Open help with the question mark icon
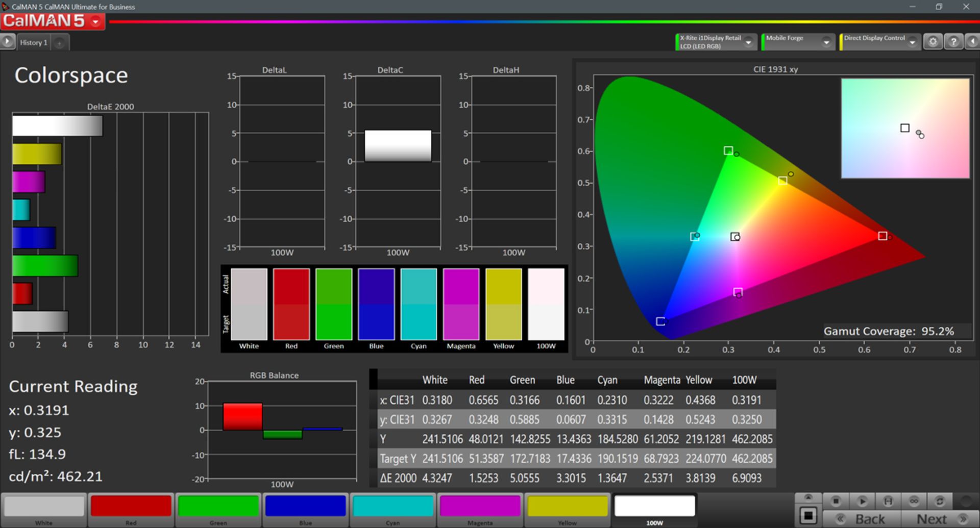 pos(953,42)
